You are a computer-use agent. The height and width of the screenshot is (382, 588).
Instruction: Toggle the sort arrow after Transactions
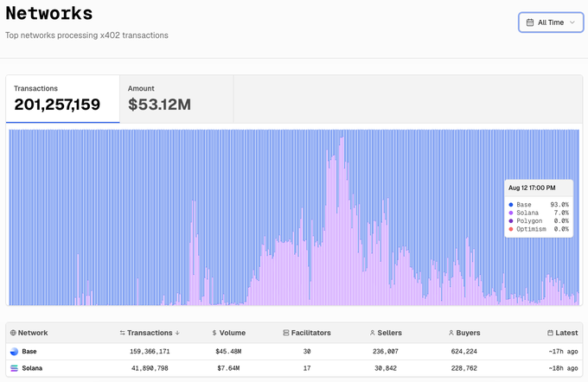pos(177,333)
